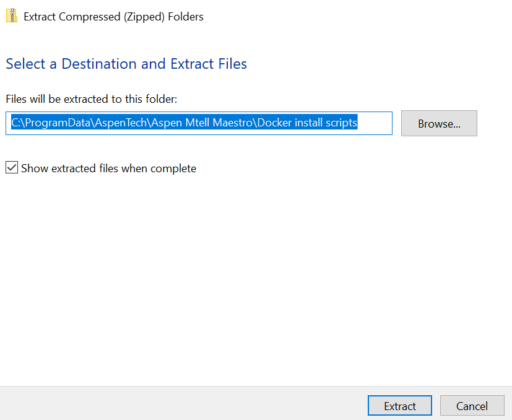
Task: Click 'ProgramData' in the destination path
Action: [x=58, y=123]
